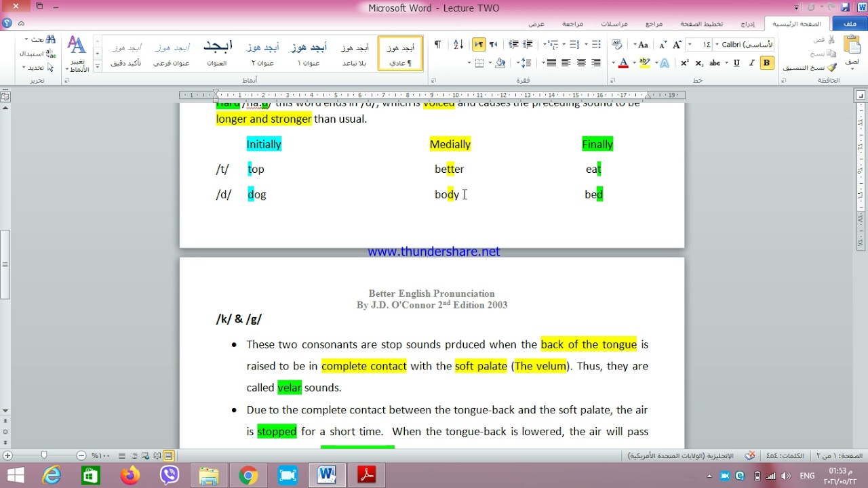The height and width of the screenshot is (488, 868).
Task: Click the Find binoculars icon
Action: (x=51, y=39)
